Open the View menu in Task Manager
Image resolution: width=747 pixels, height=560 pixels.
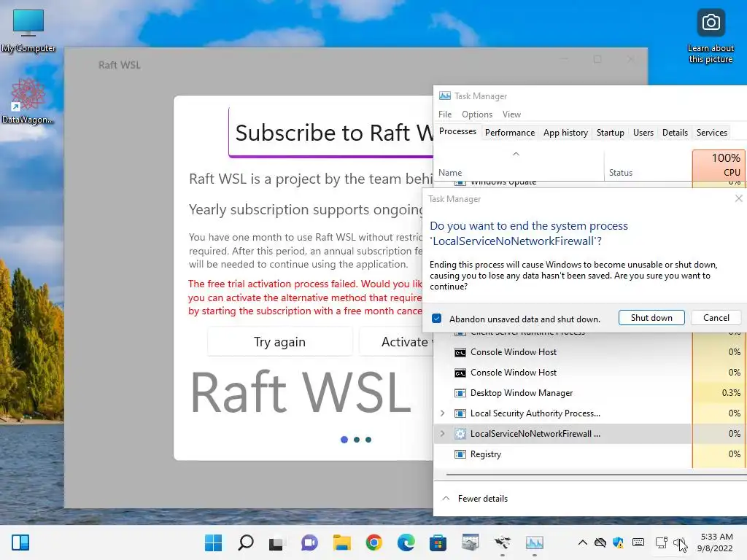(511, 114)
